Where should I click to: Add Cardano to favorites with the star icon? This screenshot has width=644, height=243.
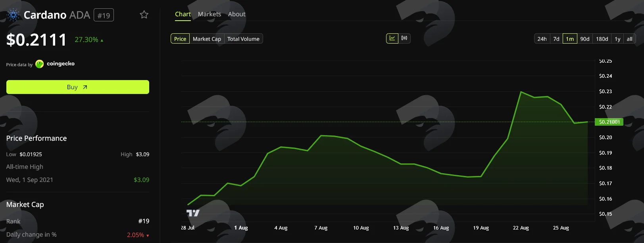click(x=144, y=15)
